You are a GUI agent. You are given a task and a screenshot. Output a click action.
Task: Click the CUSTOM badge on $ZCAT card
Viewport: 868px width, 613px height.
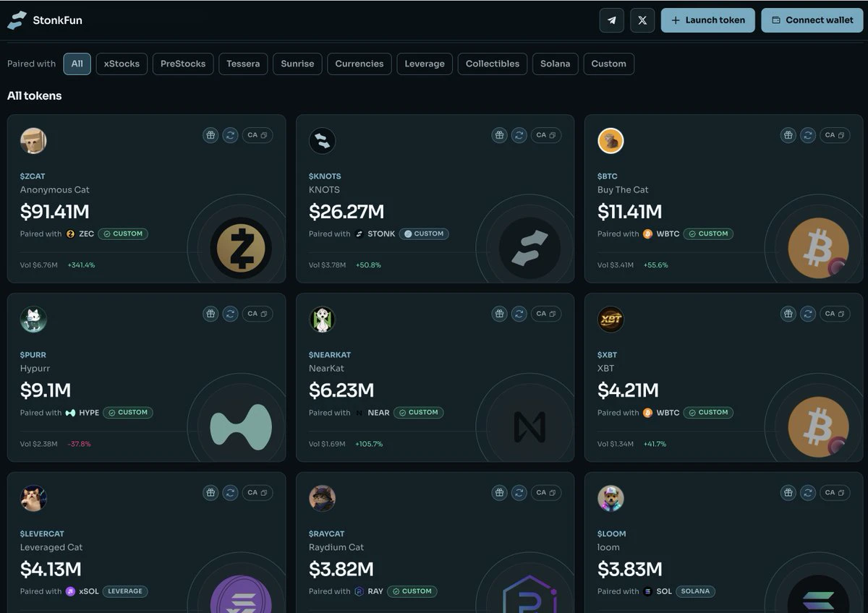click(x=123, y=233)
